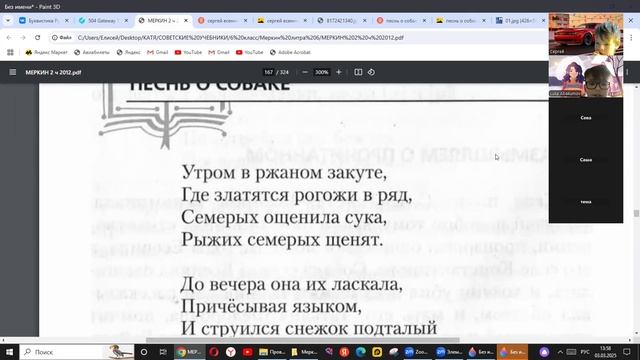The width and height of the screenshot is (640, 360).
Task: Open the Мерк... folder taskbar button
Action: pos(304,352)
